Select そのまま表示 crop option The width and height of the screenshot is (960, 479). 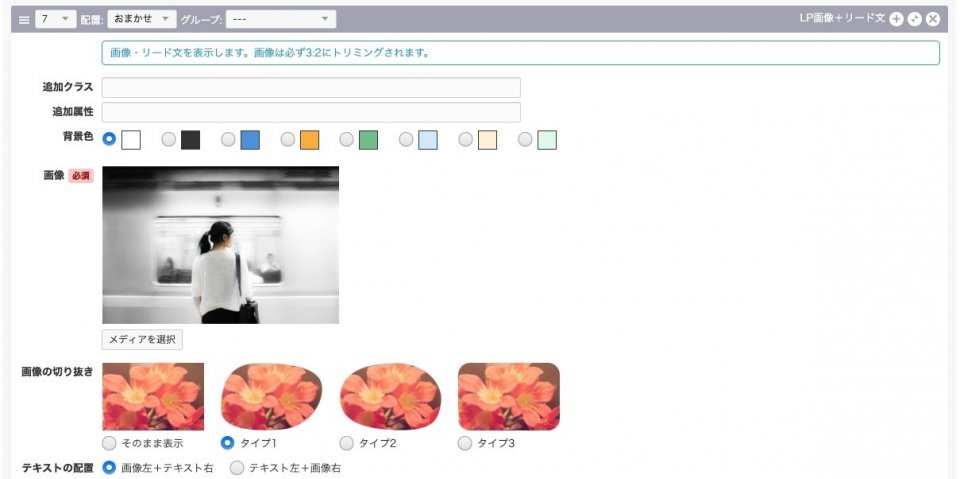tap(109, 443)
